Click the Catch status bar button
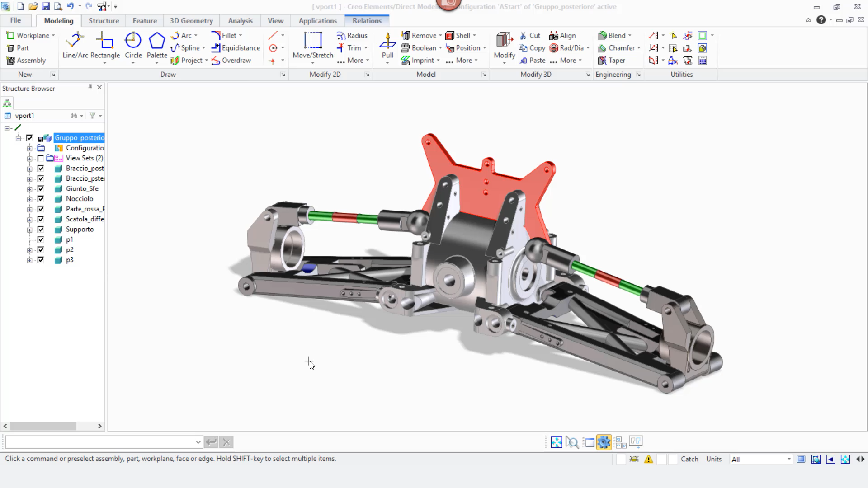This screenshot has height=488, width=868. tap(689, 459)
